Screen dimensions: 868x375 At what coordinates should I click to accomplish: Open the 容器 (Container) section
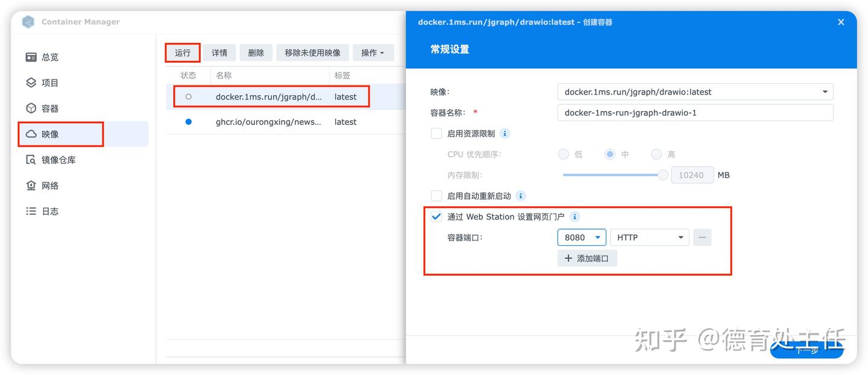click(x=49, y=108)
